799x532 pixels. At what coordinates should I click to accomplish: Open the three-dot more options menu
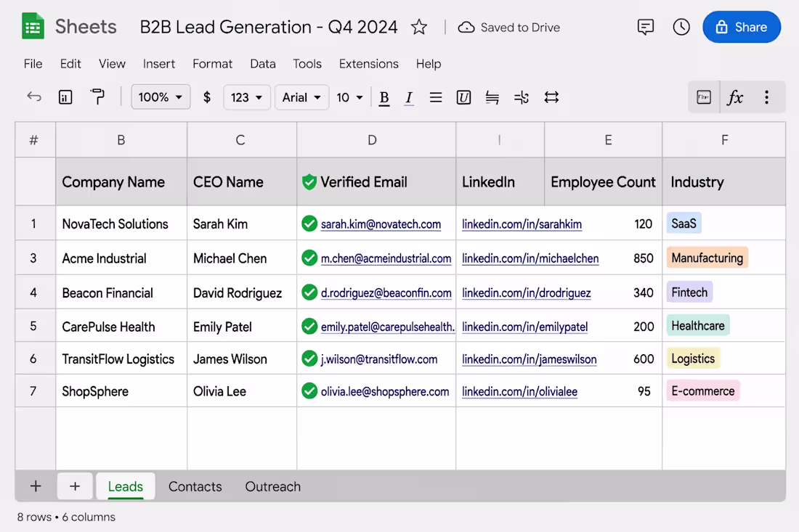[x=766, y=97]
